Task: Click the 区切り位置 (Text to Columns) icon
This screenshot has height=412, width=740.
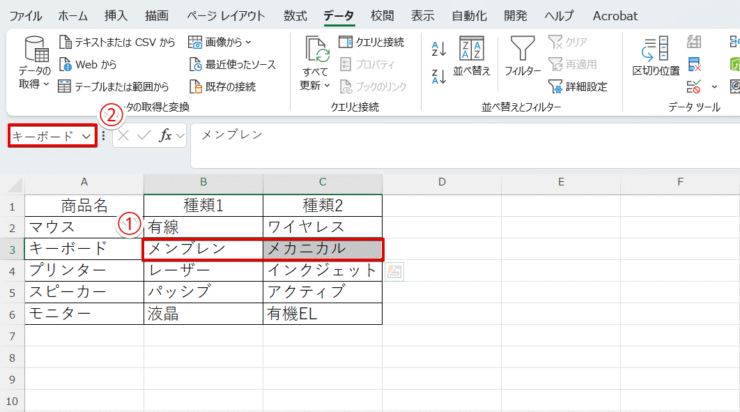Action: (656, 50)
